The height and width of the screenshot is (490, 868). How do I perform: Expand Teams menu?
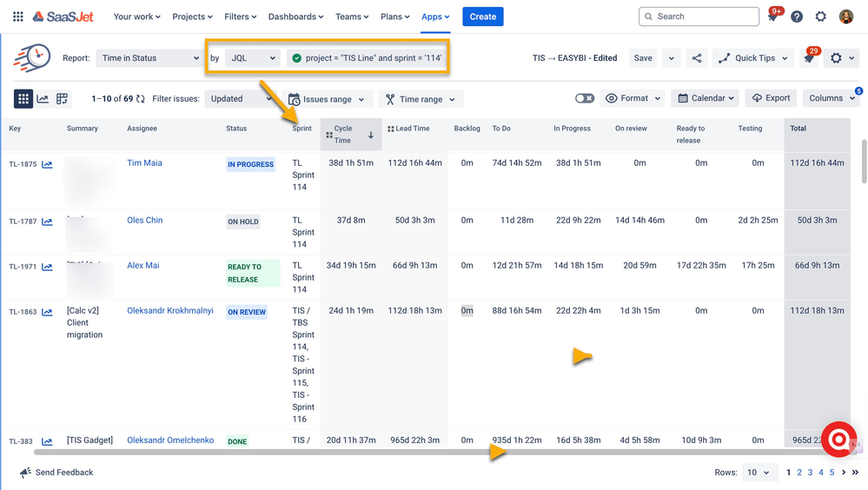(x=352, y=17)
